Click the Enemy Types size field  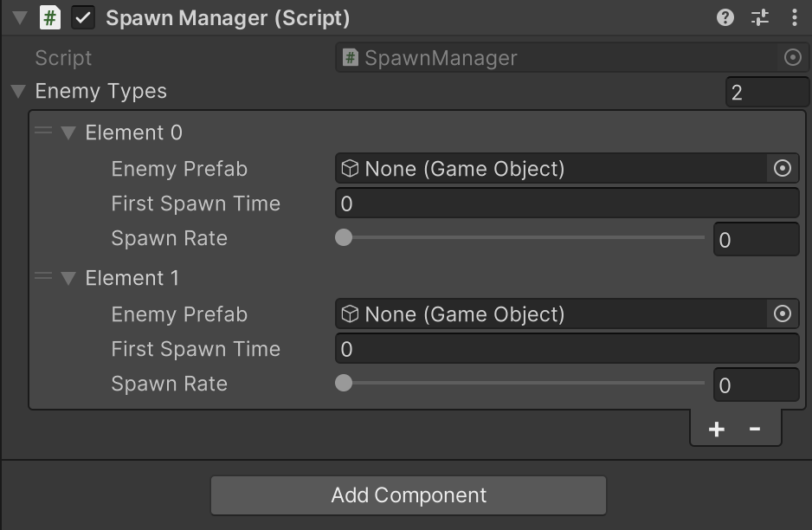pos(767,92)
